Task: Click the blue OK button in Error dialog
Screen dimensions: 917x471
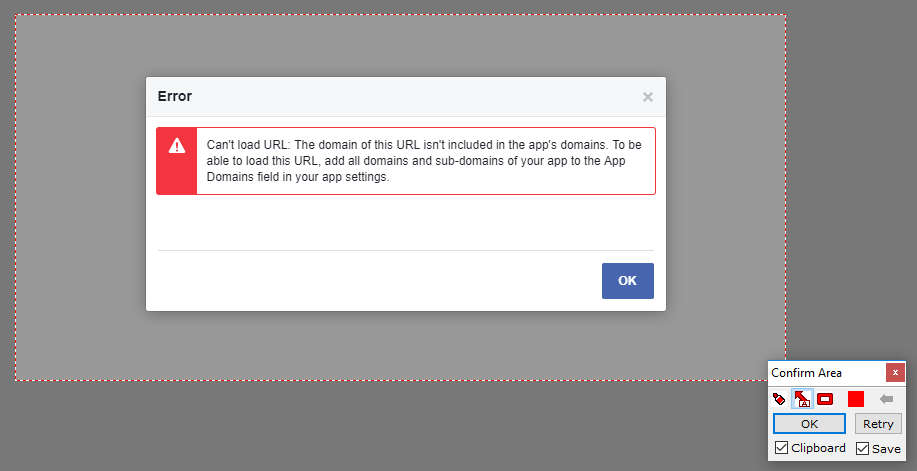Action: (x=628, y=281)
